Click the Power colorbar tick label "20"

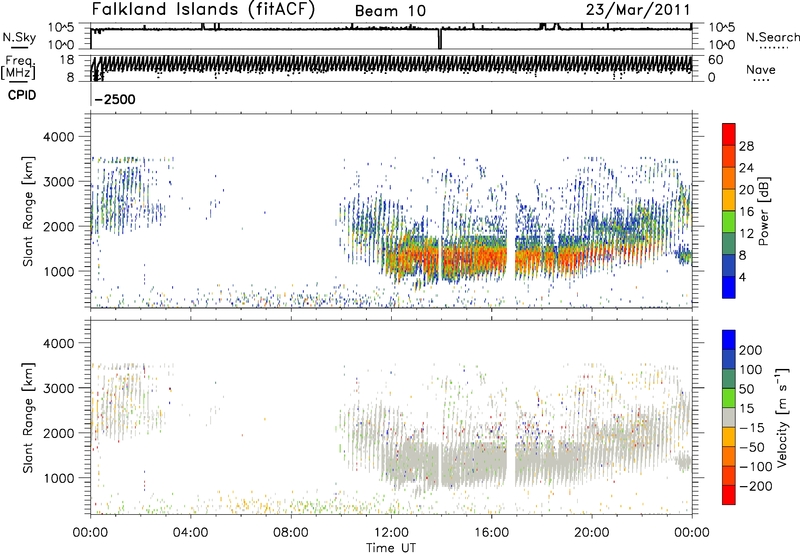point(746,190)
